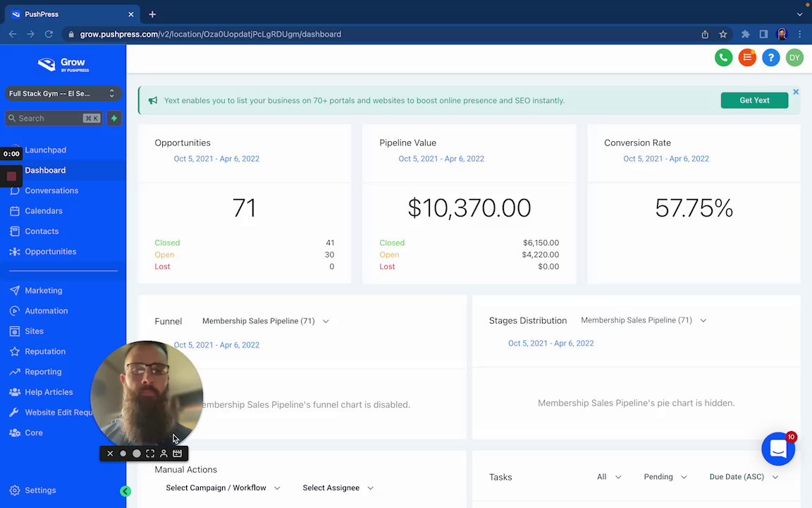Viewport: 812px width, 508px height.
Task: Go back with the browser back arrow
Action: (13, 34)
